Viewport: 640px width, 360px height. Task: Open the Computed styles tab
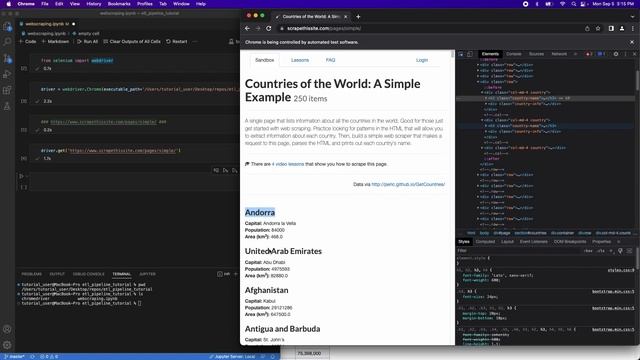coord(485,242)
